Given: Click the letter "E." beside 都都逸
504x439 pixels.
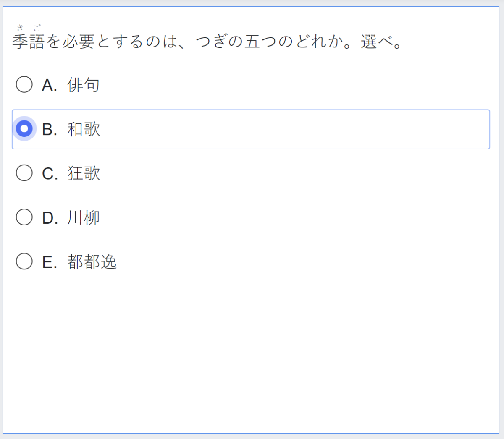Looking at the screenshot, I should click(x=50, y=262).
